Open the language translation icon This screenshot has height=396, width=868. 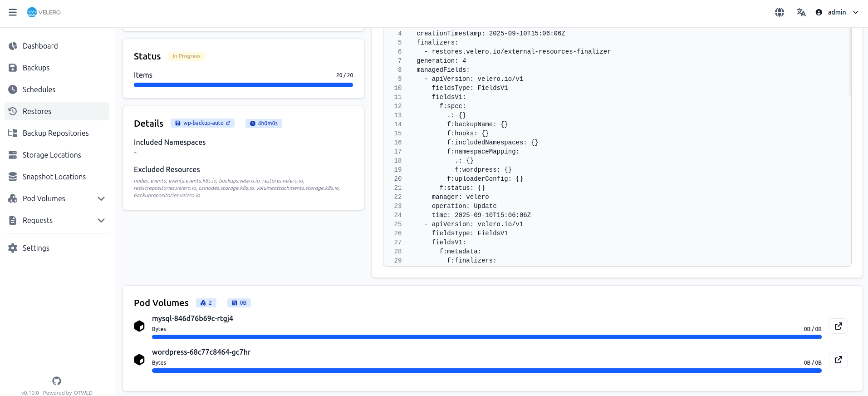point(801,12)
